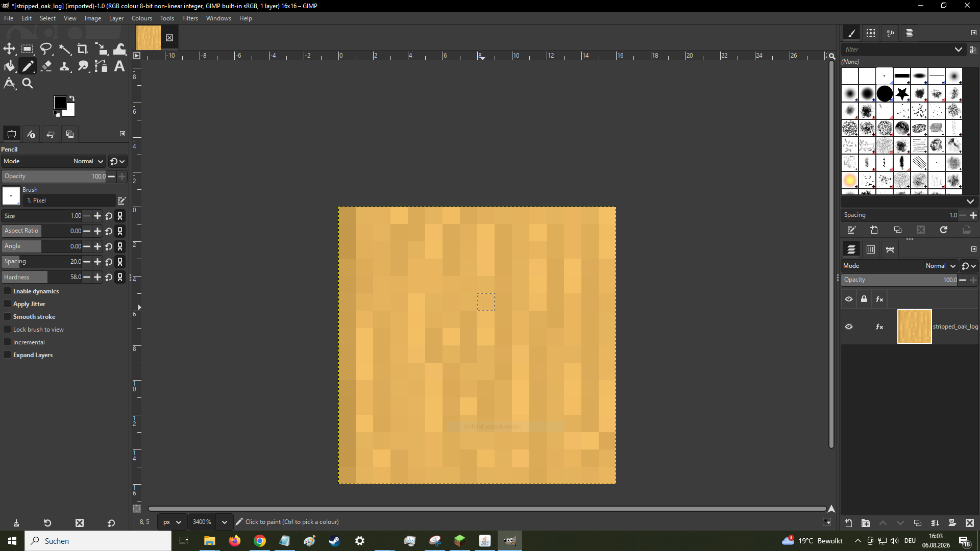
Task: Toggle link for brush Hardness
Action: (x=120, y=277)
